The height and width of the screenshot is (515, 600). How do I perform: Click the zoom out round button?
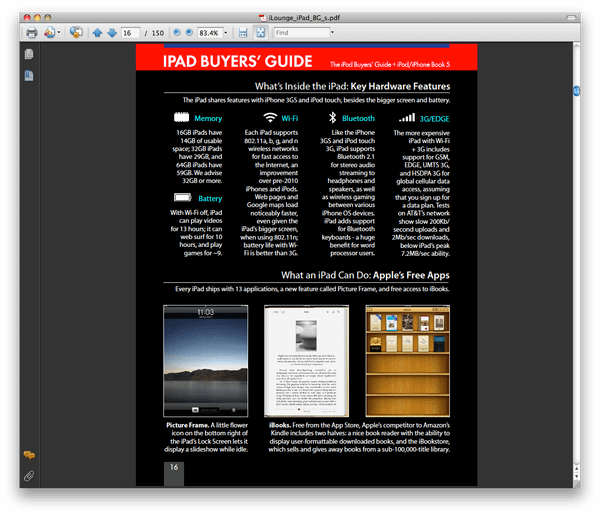pos(177,33)
